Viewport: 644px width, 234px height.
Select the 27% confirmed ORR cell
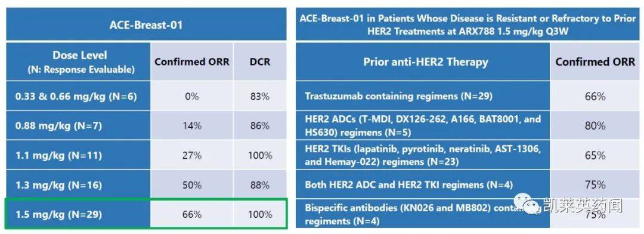(192, 155)
